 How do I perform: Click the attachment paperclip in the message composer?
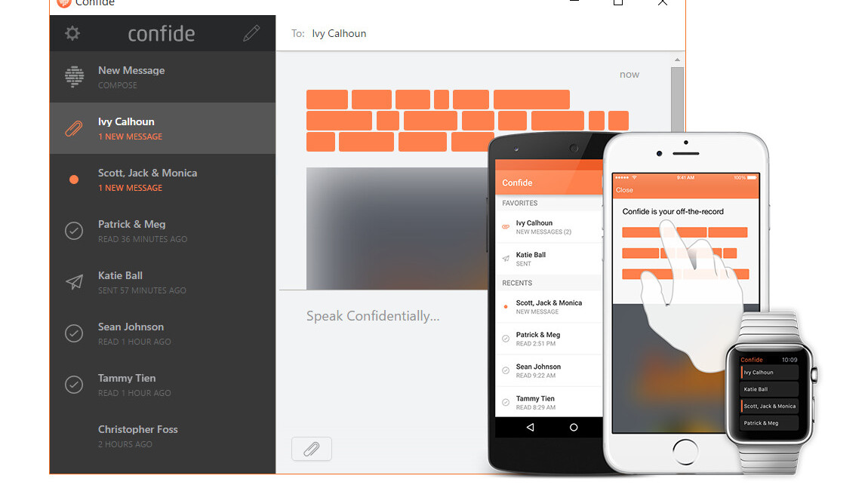pyautogui.click(x=311, y=448)
